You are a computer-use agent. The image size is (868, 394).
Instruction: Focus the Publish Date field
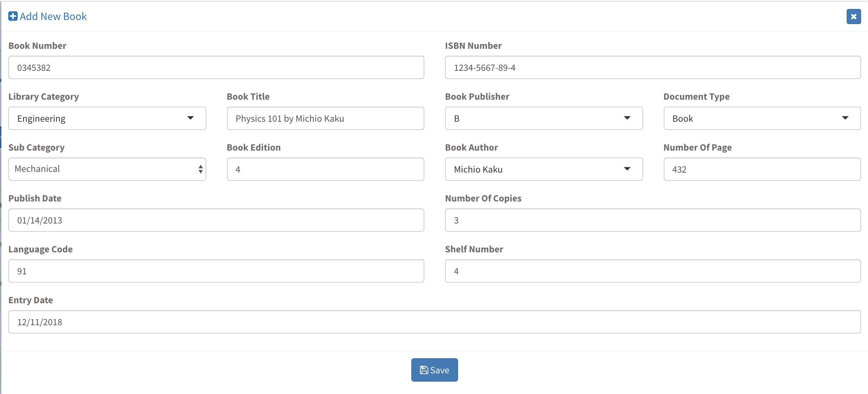point(216,220)
